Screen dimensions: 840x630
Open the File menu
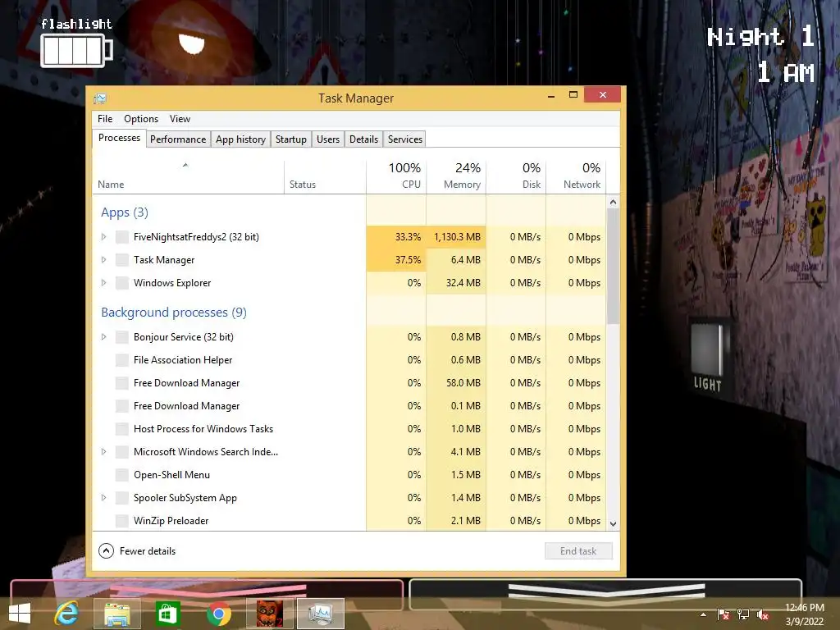(x=105, y=119)
